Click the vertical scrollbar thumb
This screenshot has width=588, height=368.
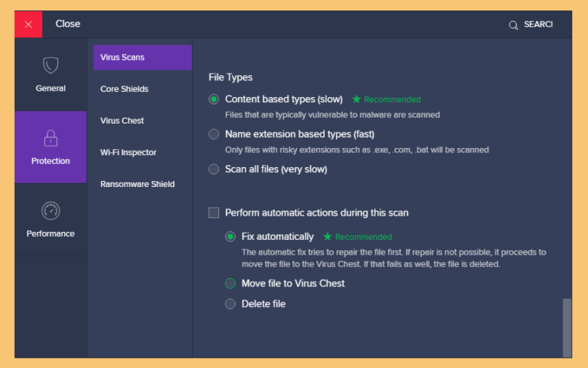tap(567, 328)
